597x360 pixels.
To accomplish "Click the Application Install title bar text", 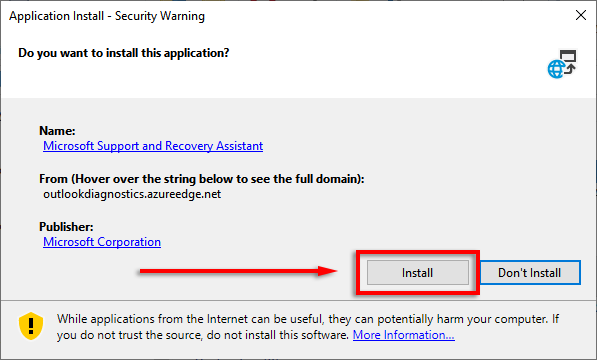I will click(107, 16).
